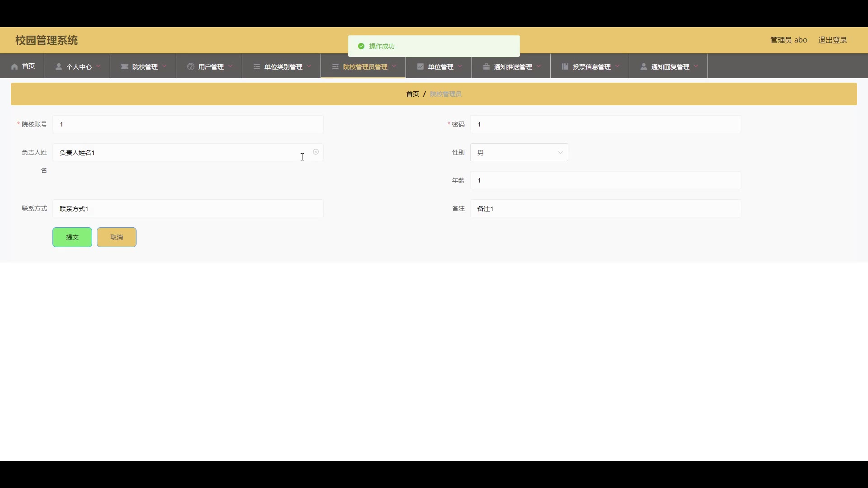Click the icon beside 用户管理
Image resolution: width=868 pixels, height=488 pixels.
(191, 66)
